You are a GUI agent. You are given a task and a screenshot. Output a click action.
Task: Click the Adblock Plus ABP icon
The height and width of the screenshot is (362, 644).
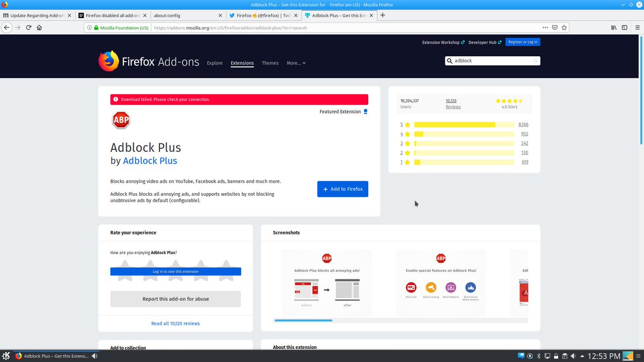121,120
